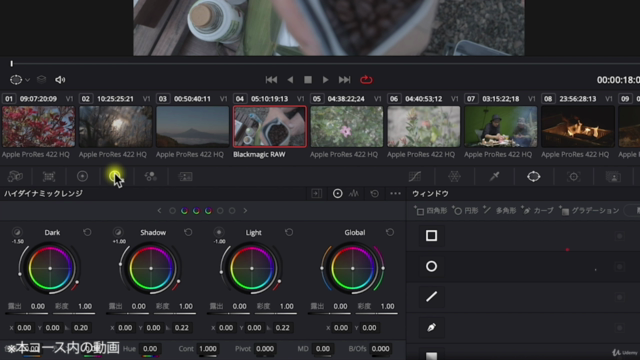This screenshot has height=360, width=640.
Task: Add a グラデーション (gradient) window
Action: point(589,211)
